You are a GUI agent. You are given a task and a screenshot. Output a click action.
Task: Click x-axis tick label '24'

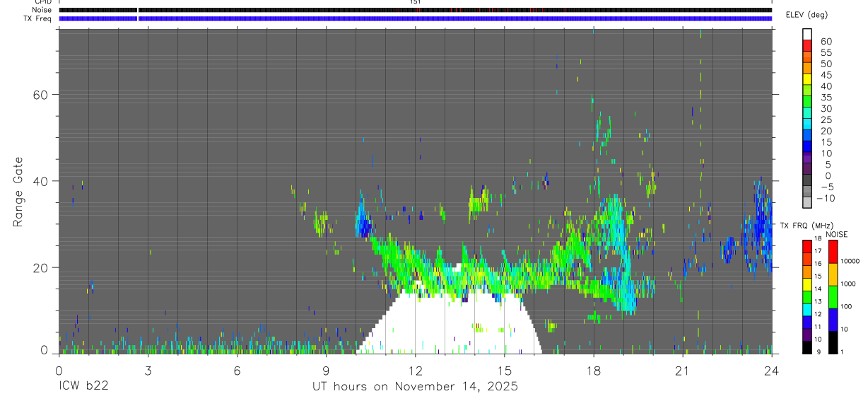(x=771, y=370)
